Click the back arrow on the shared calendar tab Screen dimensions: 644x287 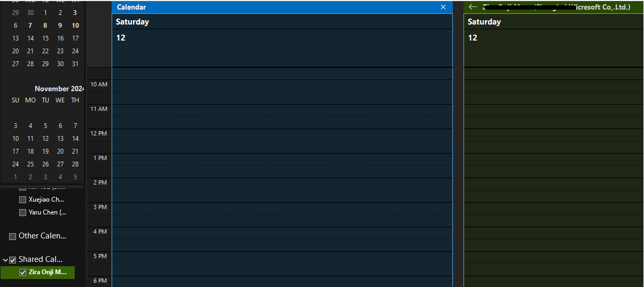tap(472, 7)
